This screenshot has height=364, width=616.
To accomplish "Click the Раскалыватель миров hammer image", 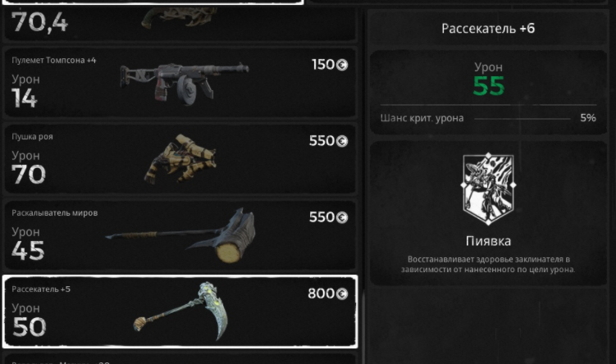I will click(x=180, y=235).
